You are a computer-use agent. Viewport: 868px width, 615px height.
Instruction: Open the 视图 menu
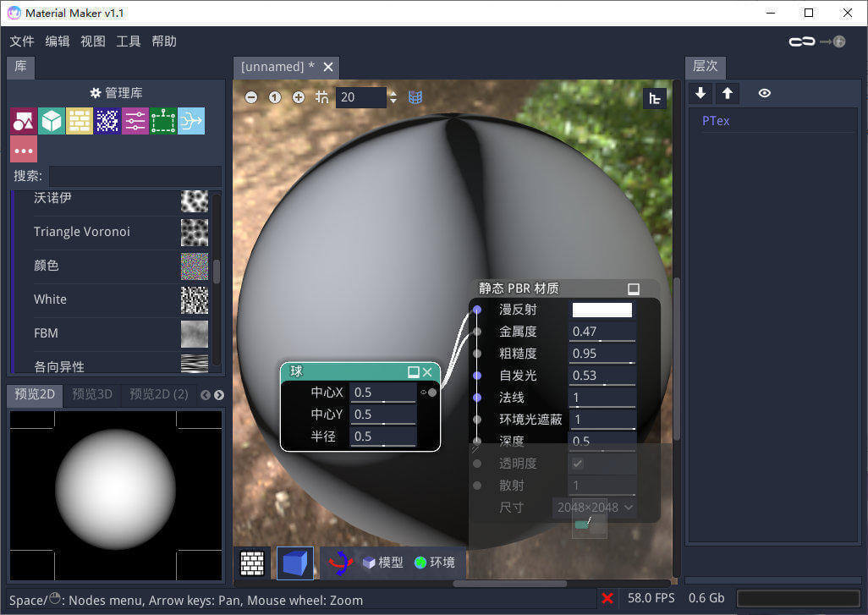click(x=93, y=41)
